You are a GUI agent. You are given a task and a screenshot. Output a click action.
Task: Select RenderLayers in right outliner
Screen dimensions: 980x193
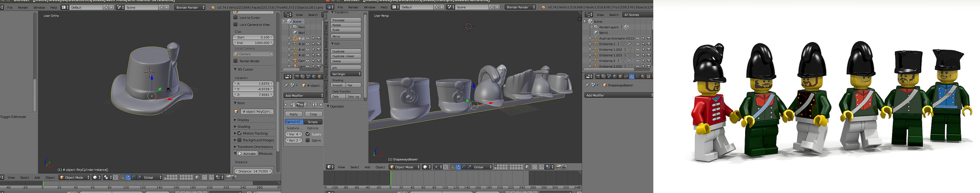coord(608,27)
